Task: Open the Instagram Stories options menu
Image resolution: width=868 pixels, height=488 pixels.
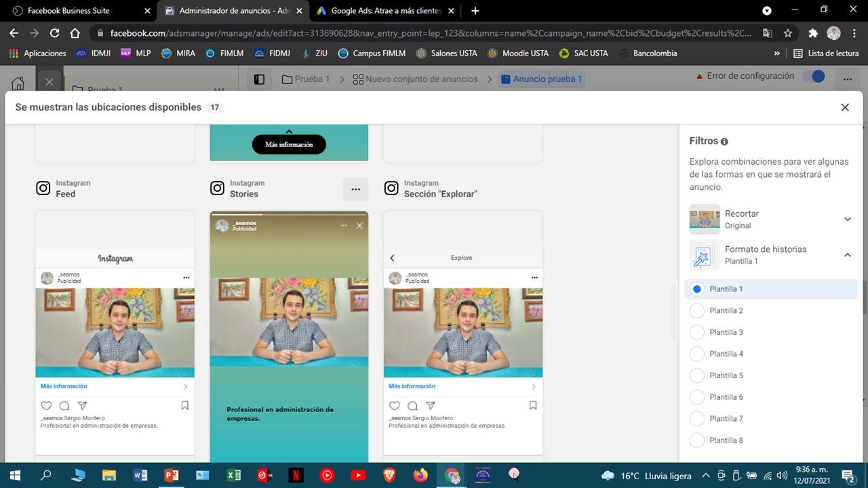Action: (x=355, y=189)
